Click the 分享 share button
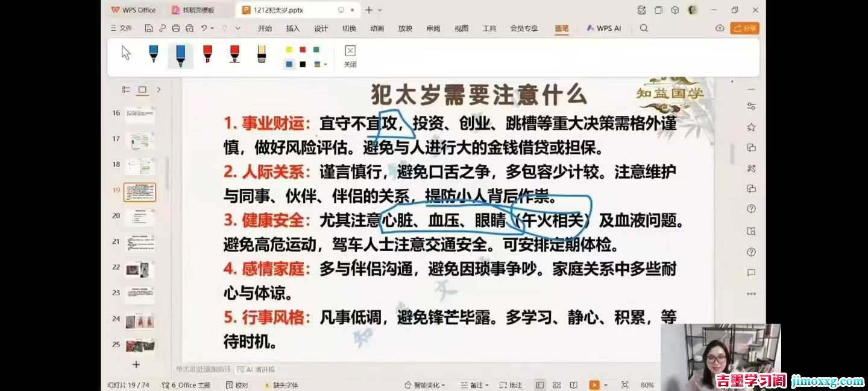Screen dimensions: 868x391 [x=744, y=28]
